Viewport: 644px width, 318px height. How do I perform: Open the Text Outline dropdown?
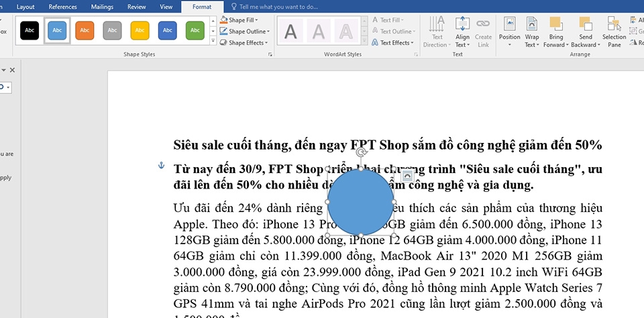394,32
